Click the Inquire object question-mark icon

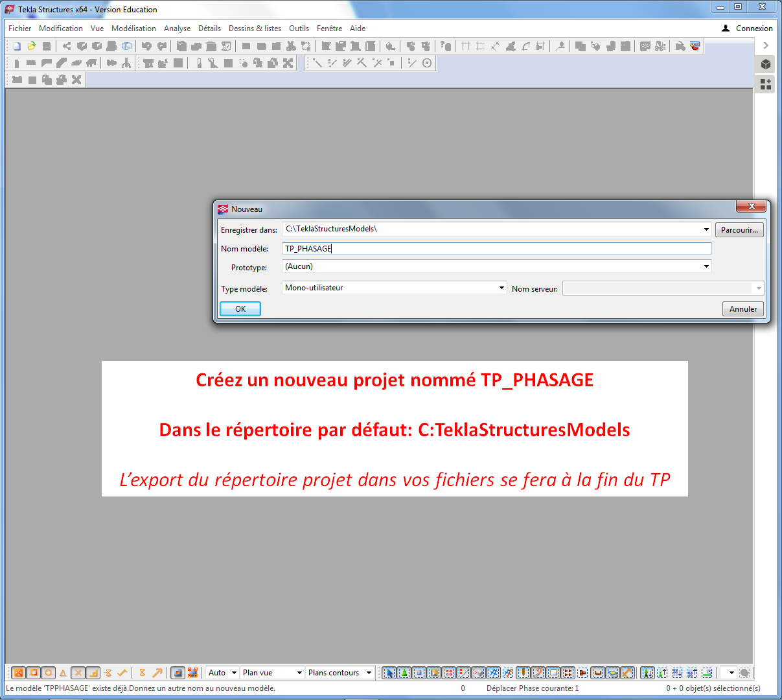point(445,46)
